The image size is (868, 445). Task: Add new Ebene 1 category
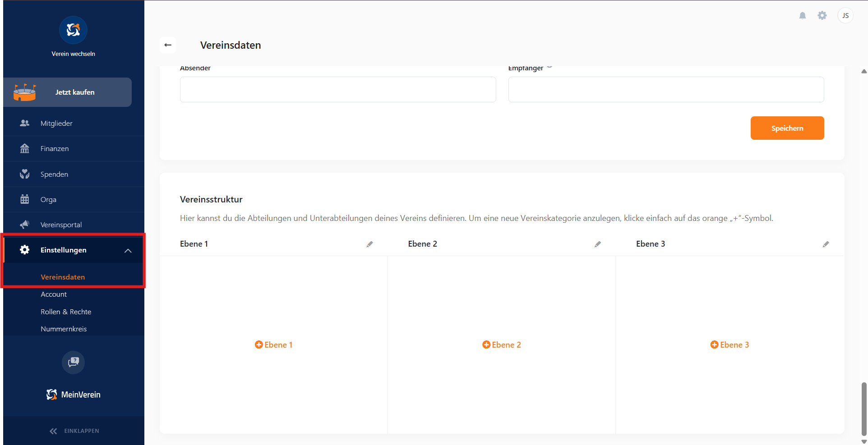click(x=273, y=345)
